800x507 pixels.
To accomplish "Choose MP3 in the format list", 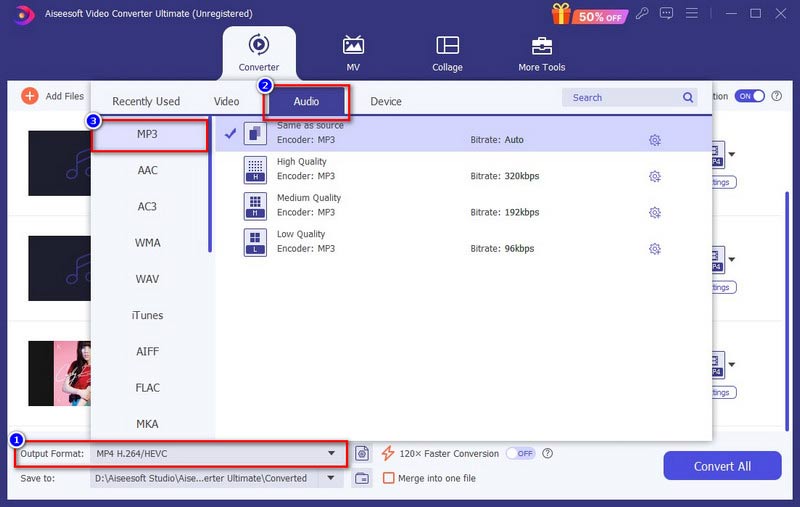I will point(149,134).
